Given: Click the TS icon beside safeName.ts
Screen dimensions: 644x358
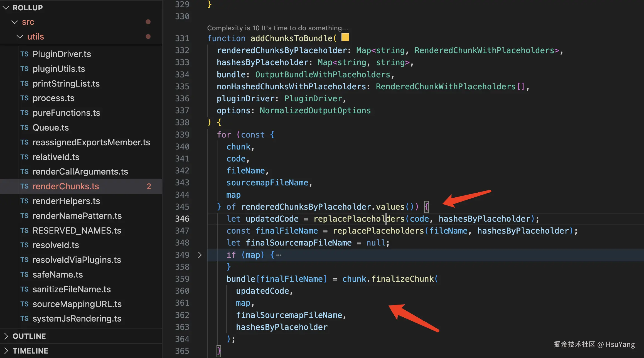Looking at the screenshot, I should 24,274.
